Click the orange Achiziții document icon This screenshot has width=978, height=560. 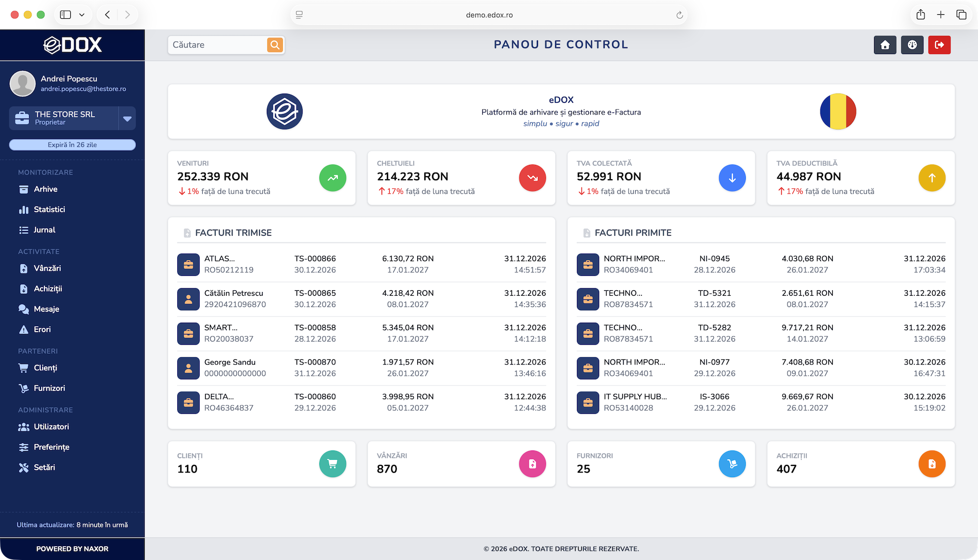point(932,464)
